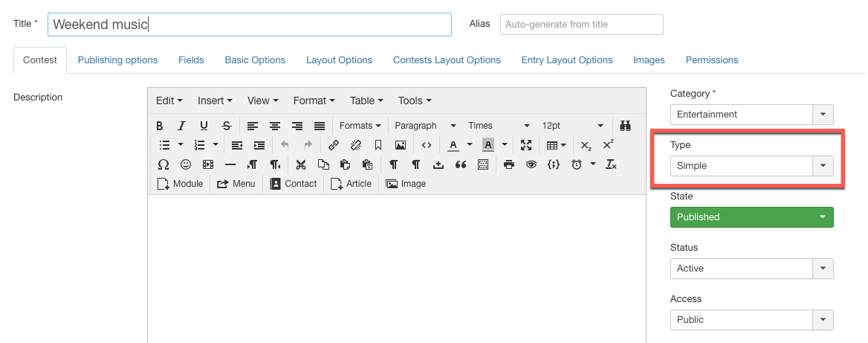Open the editor Tools menu
Viewport: 868px width, 343px height.
pos(415,101)
